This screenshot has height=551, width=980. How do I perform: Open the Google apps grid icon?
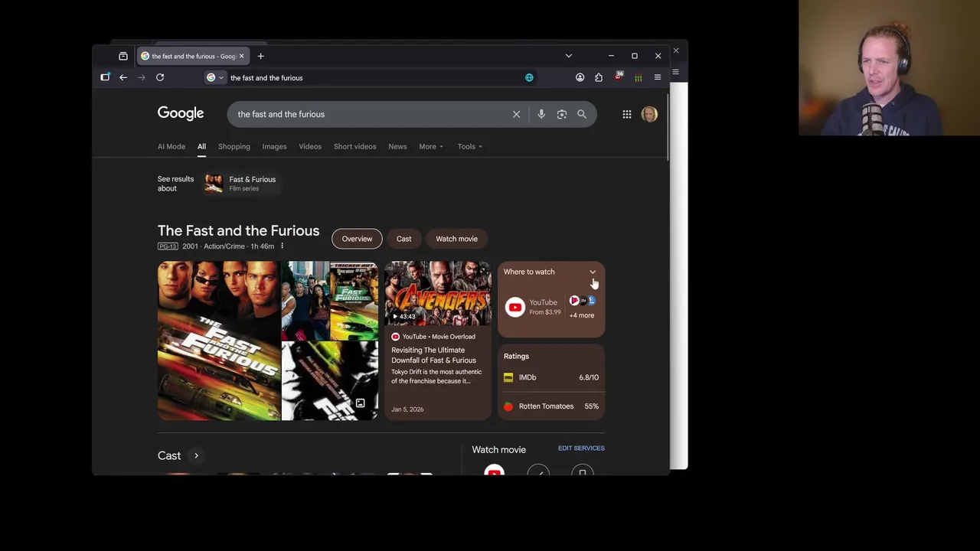coord(627,114)
